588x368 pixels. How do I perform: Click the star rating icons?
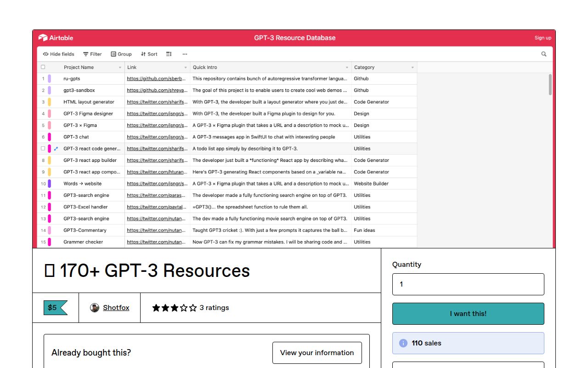coord(174,308)
